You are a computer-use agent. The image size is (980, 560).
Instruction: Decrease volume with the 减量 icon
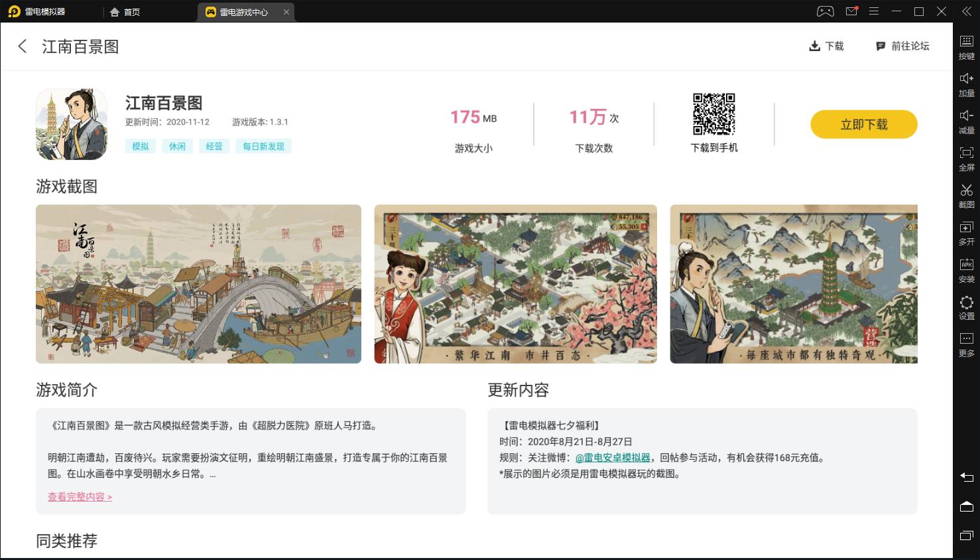966,121
